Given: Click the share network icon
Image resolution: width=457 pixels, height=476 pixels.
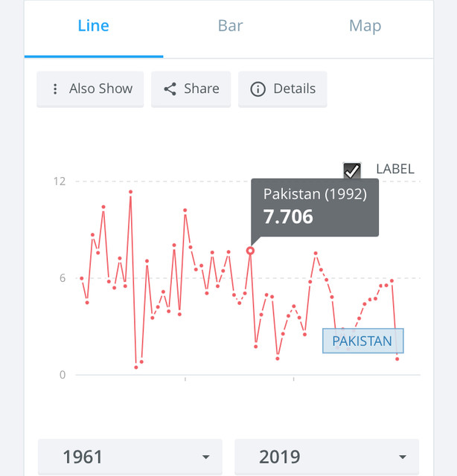Looking at the screenshot, I should click(x=170, y=89).
